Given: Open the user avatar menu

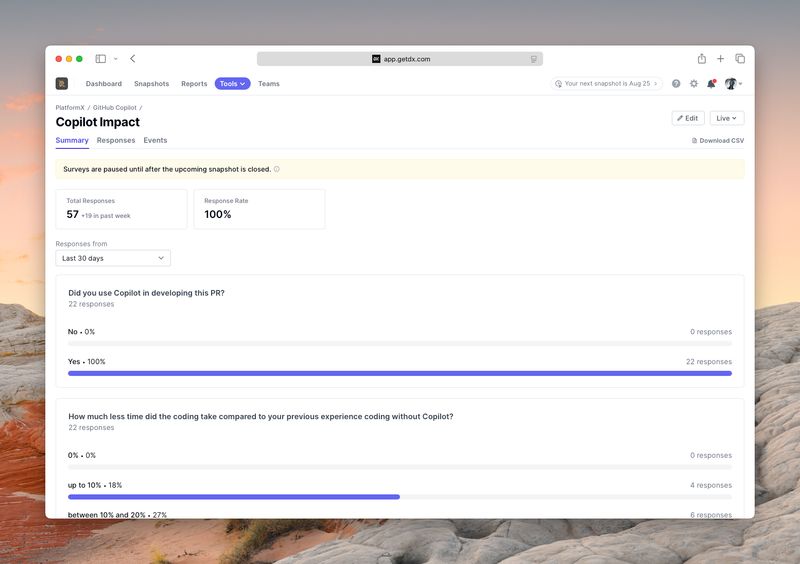Looking at the screenshot, I should [x=732, y=84].
